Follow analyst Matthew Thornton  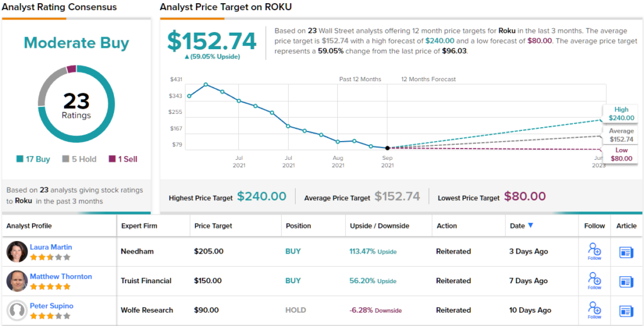tap(594, 281)
